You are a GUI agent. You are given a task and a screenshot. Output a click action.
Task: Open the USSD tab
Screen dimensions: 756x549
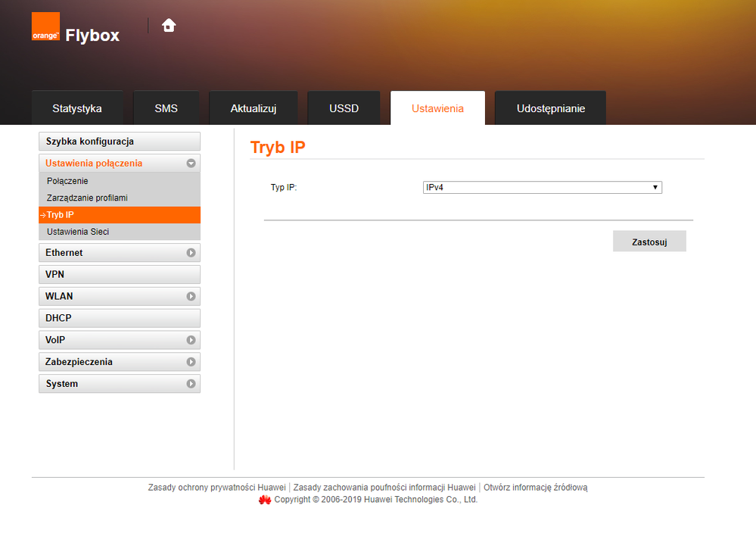click(344, 108)
